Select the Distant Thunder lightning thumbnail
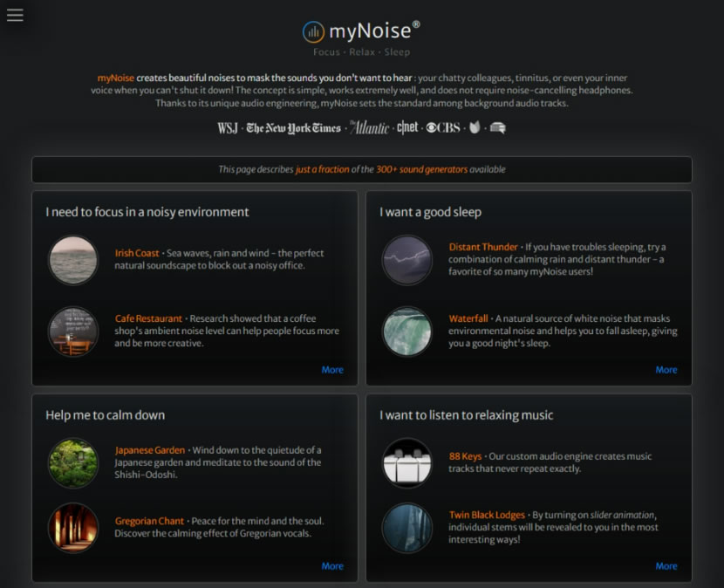 407,260
